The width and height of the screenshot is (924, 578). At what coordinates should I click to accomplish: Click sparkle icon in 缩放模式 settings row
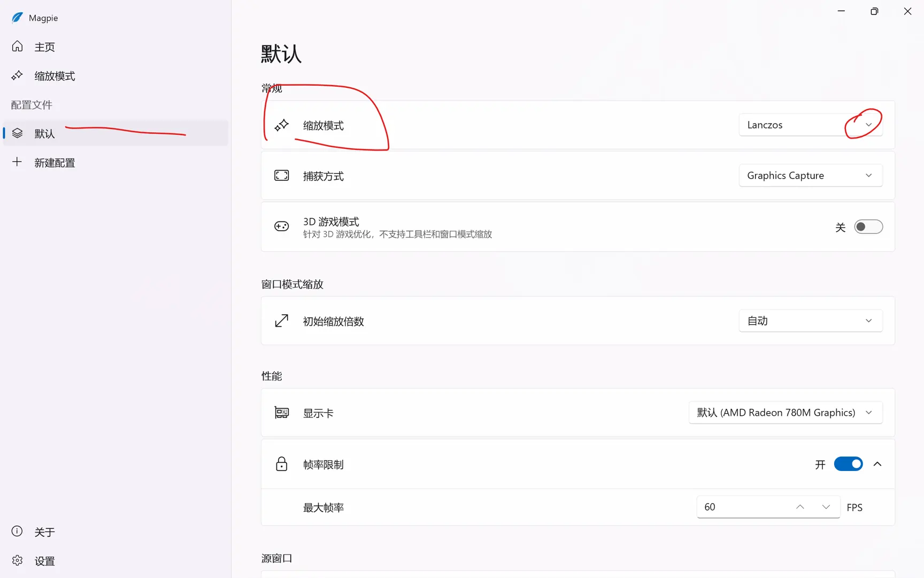[x=282, y=125]
